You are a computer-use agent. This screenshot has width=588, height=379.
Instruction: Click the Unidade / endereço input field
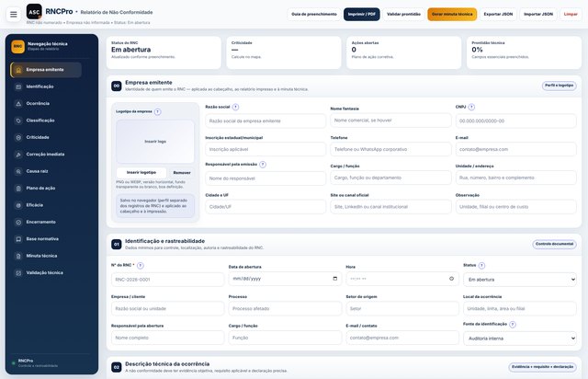[x=516, y=178]
